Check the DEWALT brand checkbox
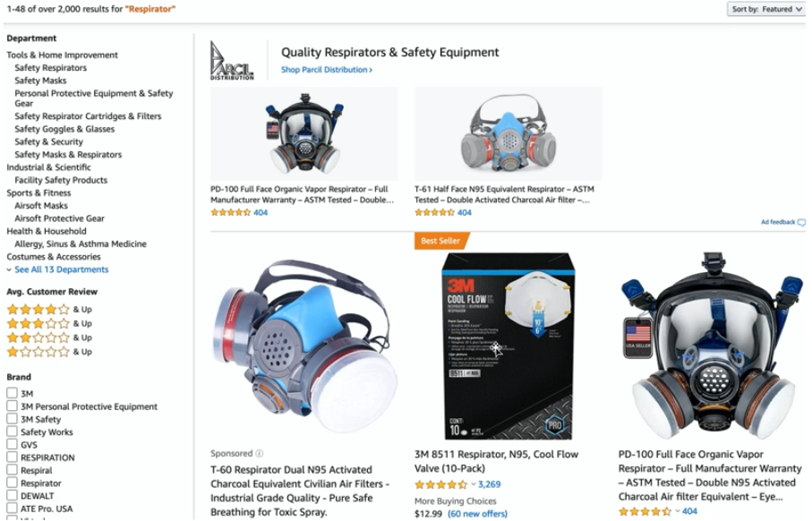This screenshot has height=521, width=812. pos(12,495)
